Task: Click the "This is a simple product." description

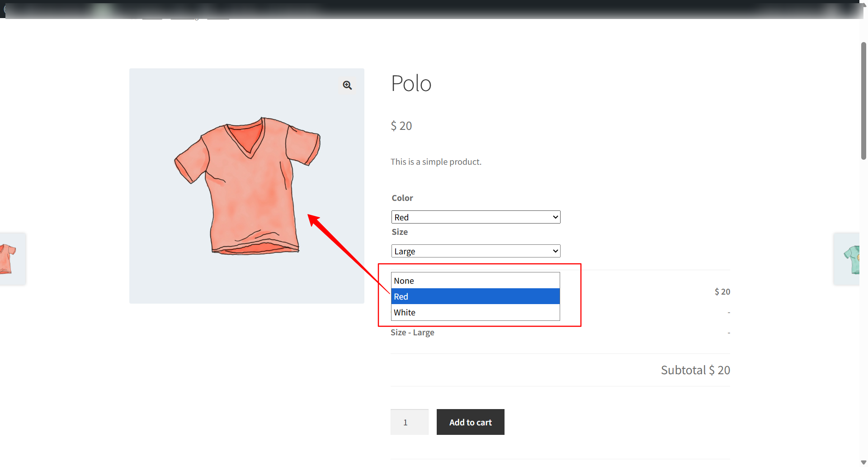Action: click(x=436, y=162)
